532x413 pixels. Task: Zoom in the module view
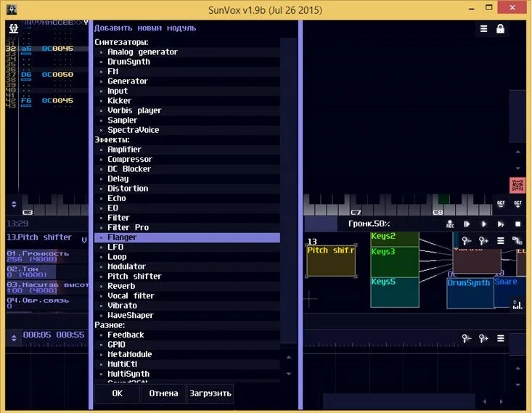click(x=483, y=241)
